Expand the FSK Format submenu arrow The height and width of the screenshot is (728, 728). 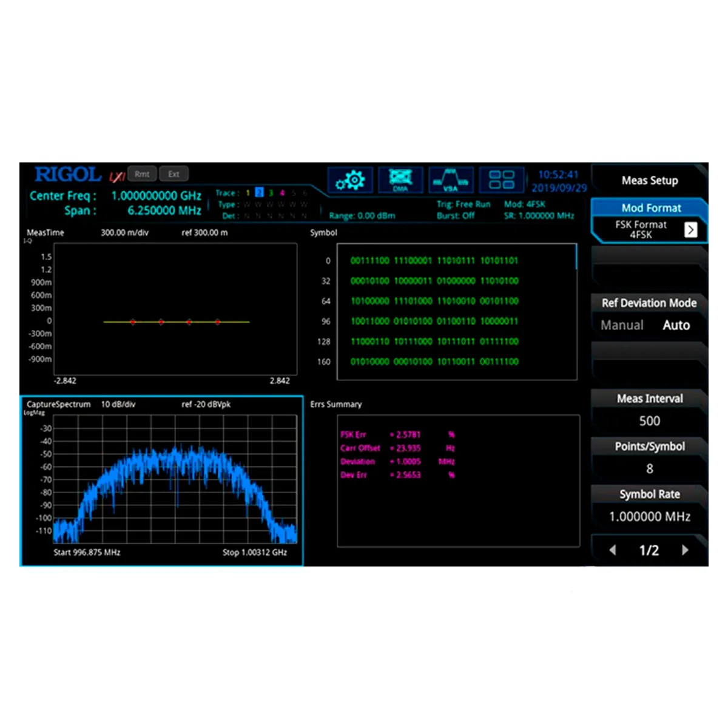pos(690,229)
